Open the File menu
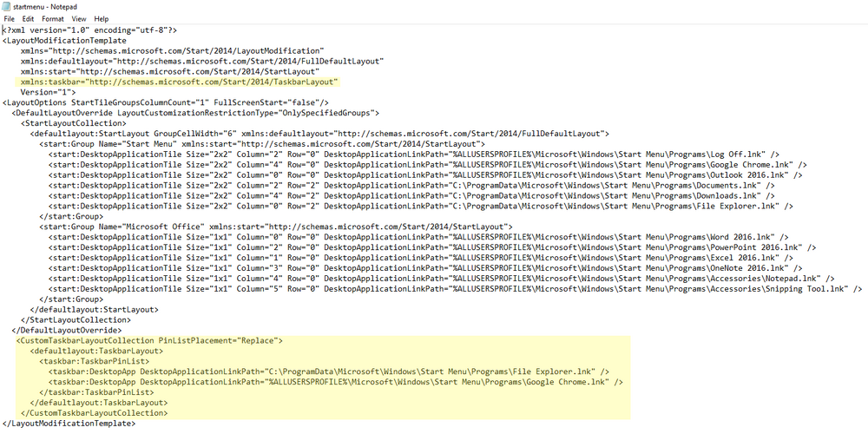Screen dimensions: 868x434 pyautogui.click(x=9, y=19)
